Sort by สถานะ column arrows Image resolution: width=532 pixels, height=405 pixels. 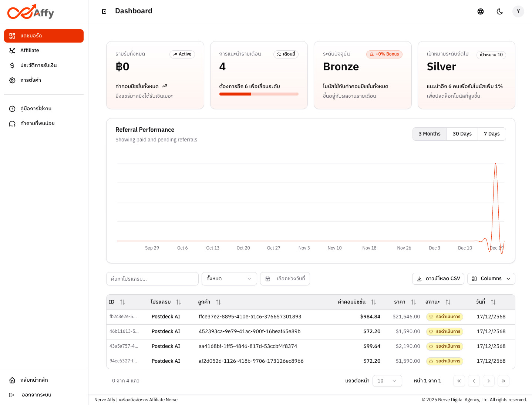coord(448,302)
